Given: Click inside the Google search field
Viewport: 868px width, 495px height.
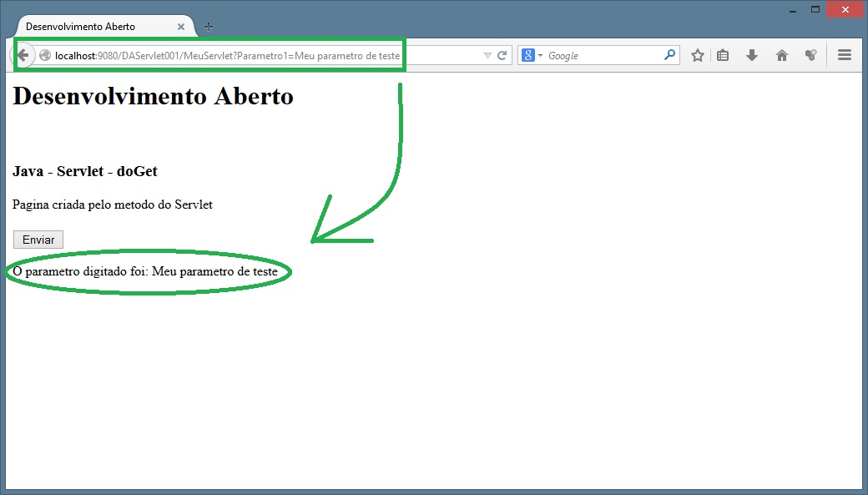Looking at the screenshot, I should pos(601,56).
